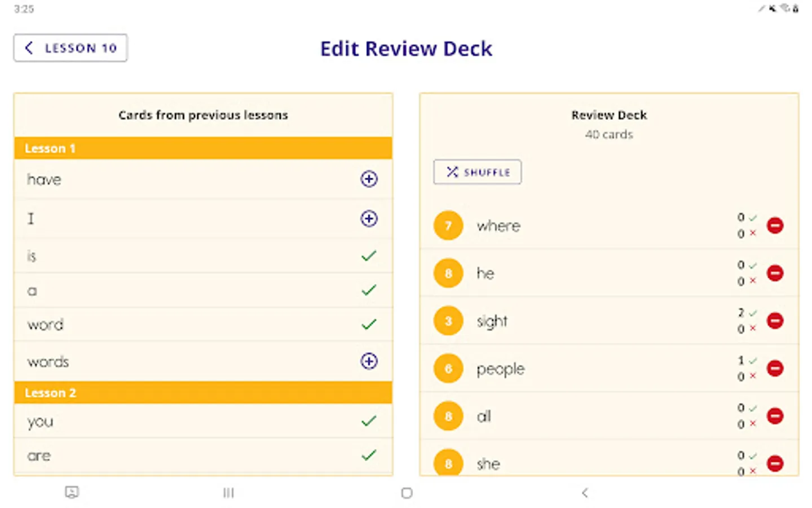Add "words" card to the review deck
Screen dimensions: 812x508
(x=369, y=361)
